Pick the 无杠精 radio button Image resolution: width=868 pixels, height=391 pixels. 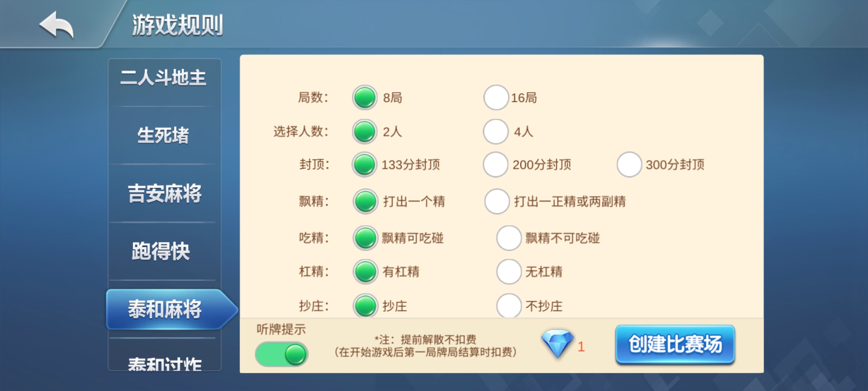pos(509,272)
